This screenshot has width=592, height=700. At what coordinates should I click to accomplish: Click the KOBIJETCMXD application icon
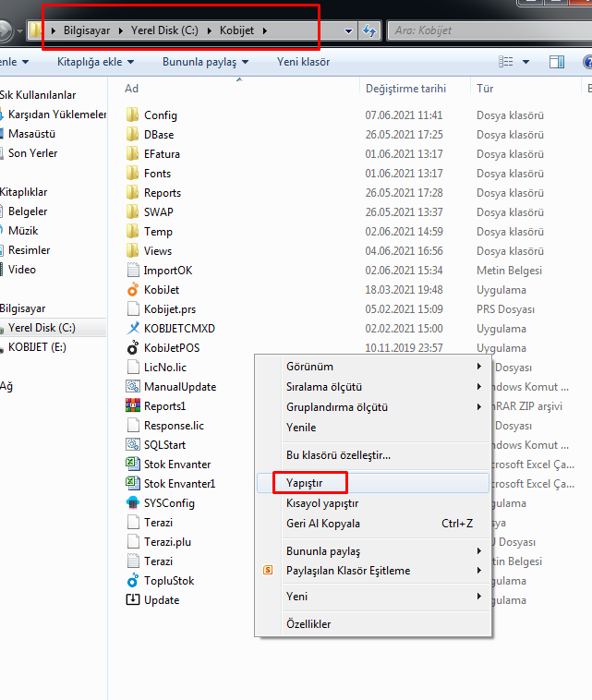click(133, 329)
